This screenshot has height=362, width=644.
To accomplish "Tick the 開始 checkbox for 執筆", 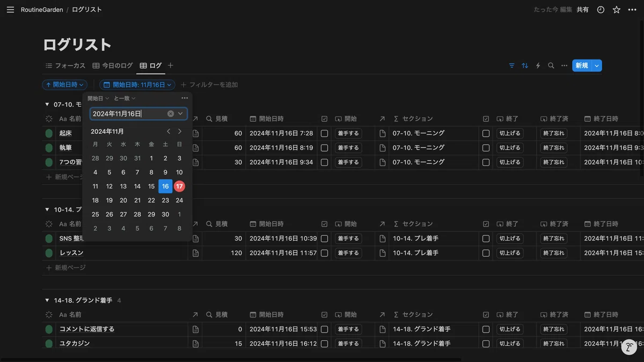I will [324, 148].
